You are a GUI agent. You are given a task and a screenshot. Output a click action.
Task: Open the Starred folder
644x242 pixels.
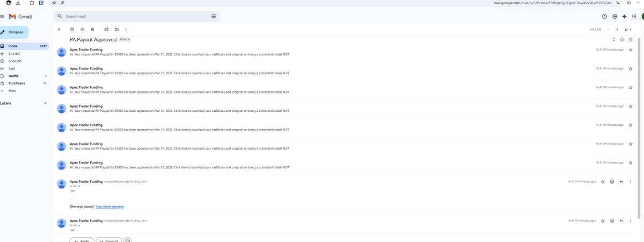click(25, 54)
